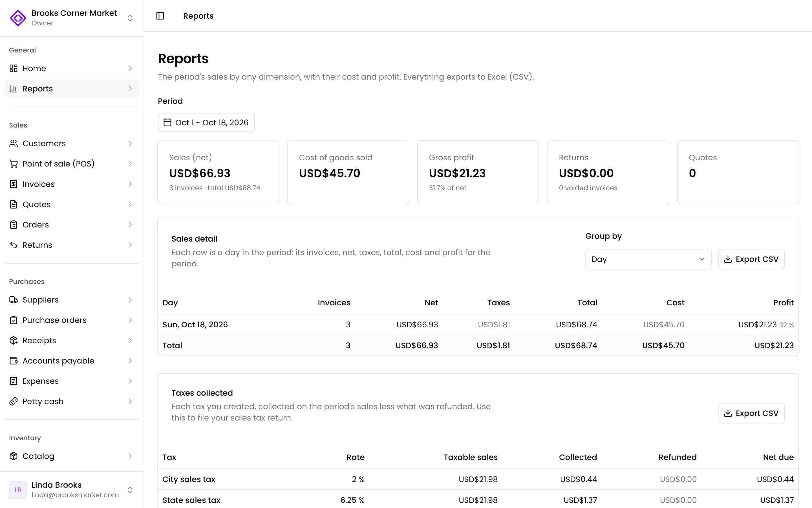Expand the Catalog chevron

click(130, 456)
